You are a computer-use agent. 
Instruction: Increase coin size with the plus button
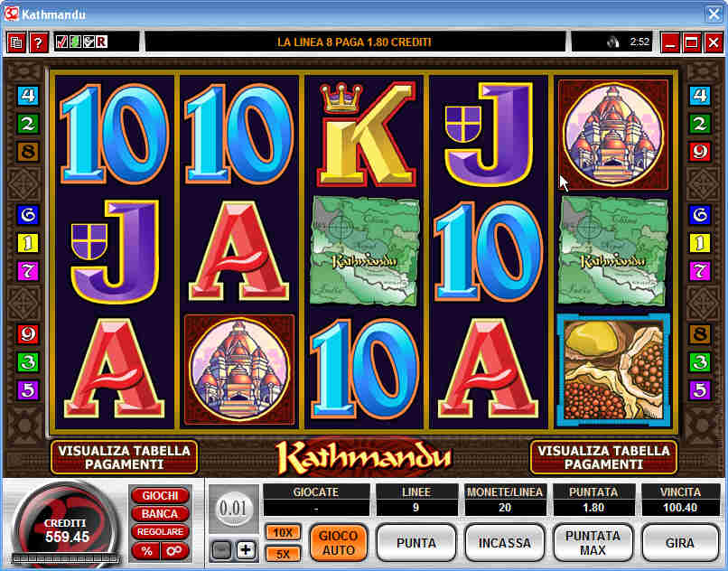click(246, 550)
